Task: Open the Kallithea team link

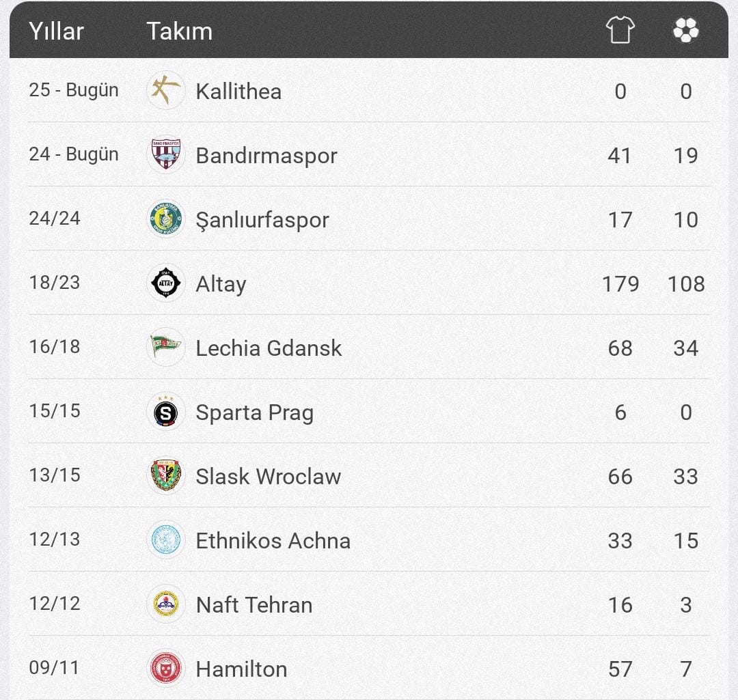Action: (x=238, y=92)
